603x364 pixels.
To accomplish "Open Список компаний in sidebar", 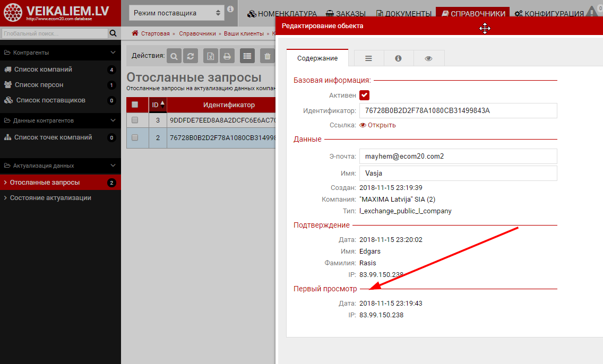I will pos(43,70).
